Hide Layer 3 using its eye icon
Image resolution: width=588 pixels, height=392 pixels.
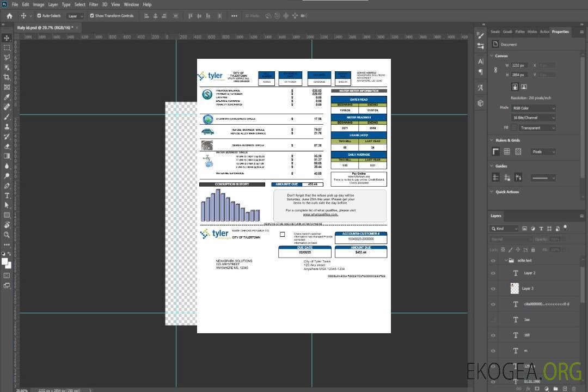pyautogui.click(x=493, y=289)
